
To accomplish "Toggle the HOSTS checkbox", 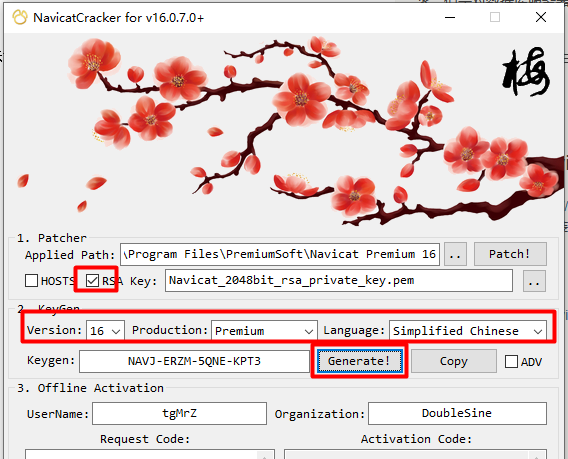I will [x=32, y=280].
